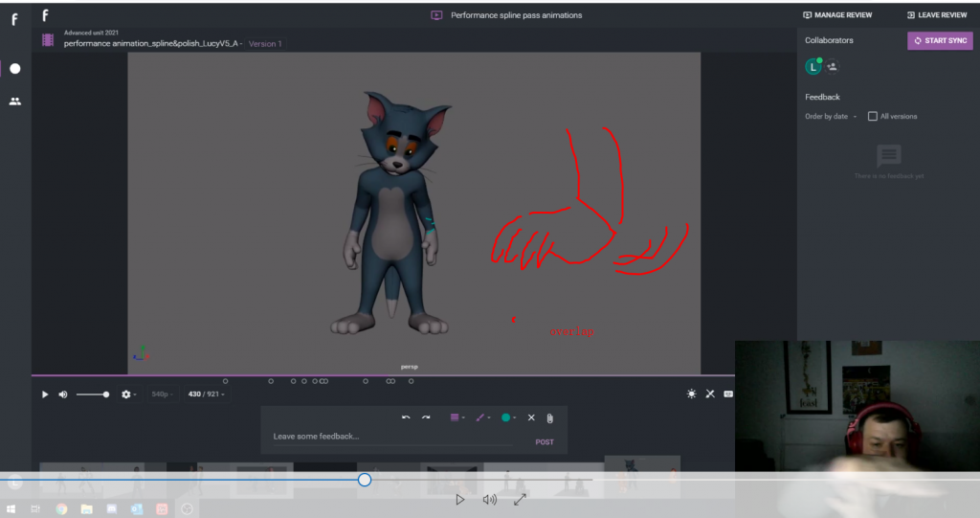Open the teal annotation color picker
This screenshot has width=980, height=518.
[x=508, y=417]
